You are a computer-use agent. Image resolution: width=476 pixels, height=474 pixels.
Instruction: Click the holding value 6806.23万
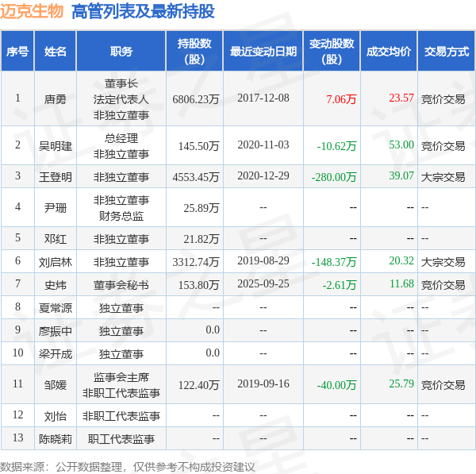[196, 99]
